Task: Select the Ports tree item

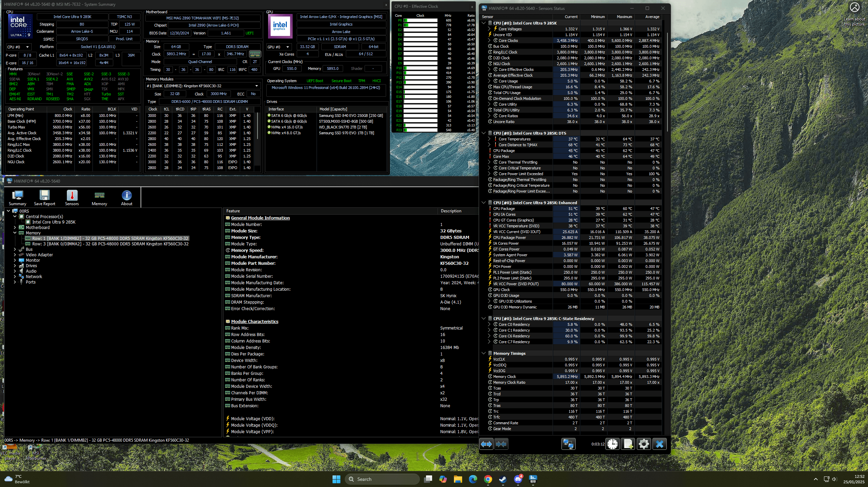Action: [31, 282]
